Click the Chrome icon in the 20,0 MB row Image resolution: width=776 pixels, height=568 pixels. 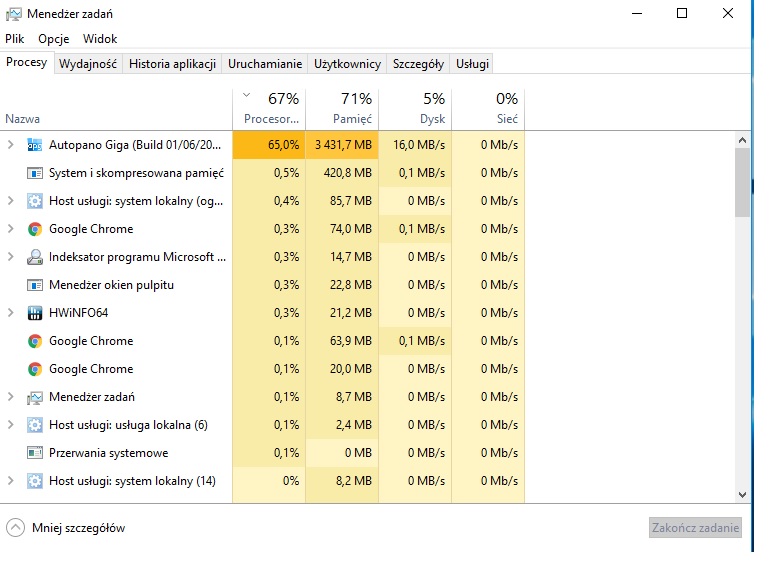click(35, 369)
